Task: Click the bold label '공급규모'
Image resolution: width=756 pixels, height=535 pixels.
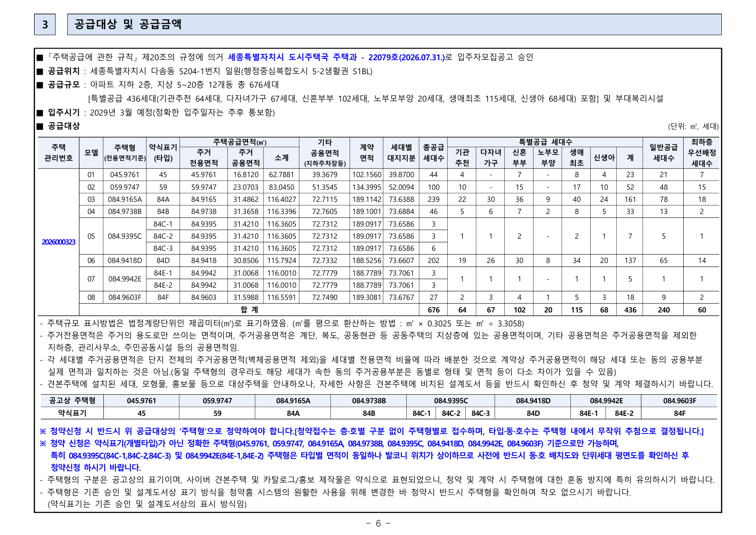Action: 64,85
